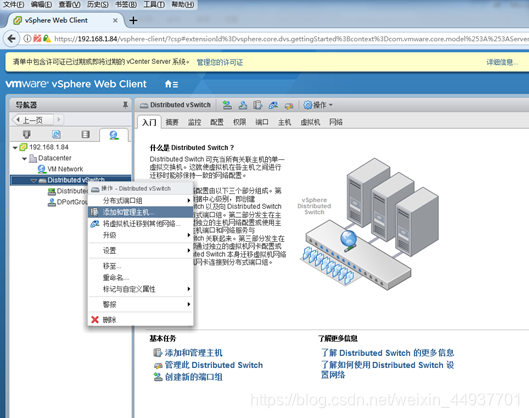529x418 pixels.
Task: Open the Storage navigator tab icon
Action: [x=86, y=135]
